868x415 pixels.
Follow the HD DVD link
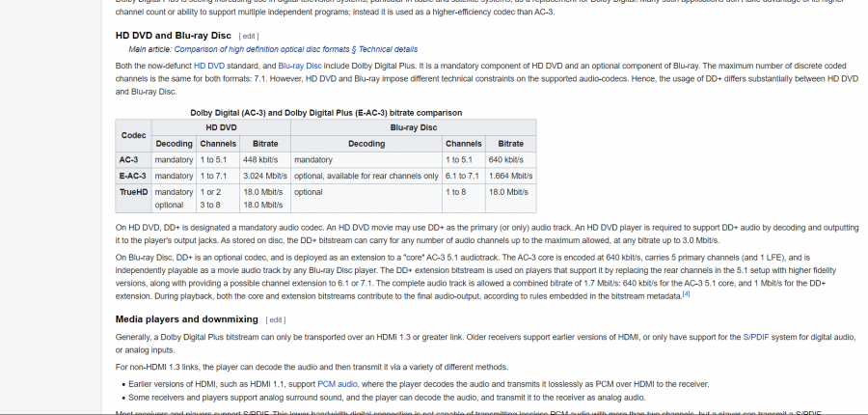(x=209, y=66)
